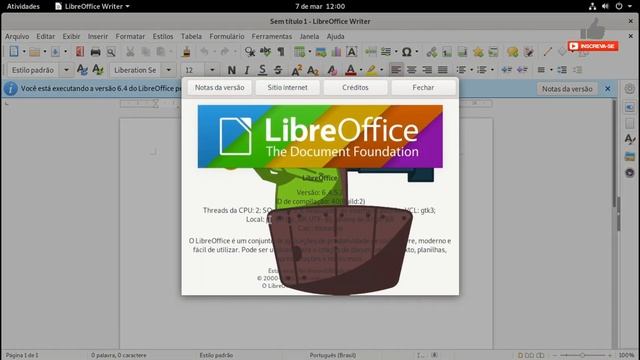Click the Update Selected Style icon
The height and width of the screenshot is (360, 640).
pos(82,70)
